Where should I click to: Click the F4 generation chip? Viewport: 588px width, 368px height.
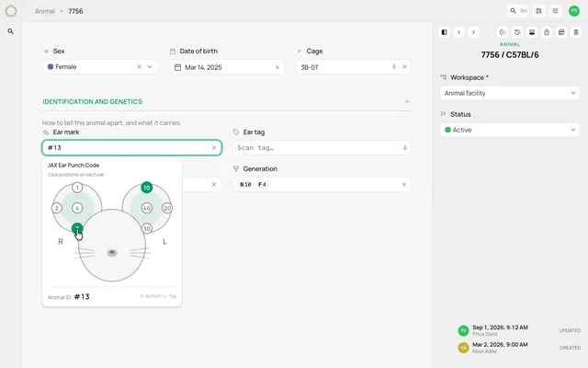(262, 184)
